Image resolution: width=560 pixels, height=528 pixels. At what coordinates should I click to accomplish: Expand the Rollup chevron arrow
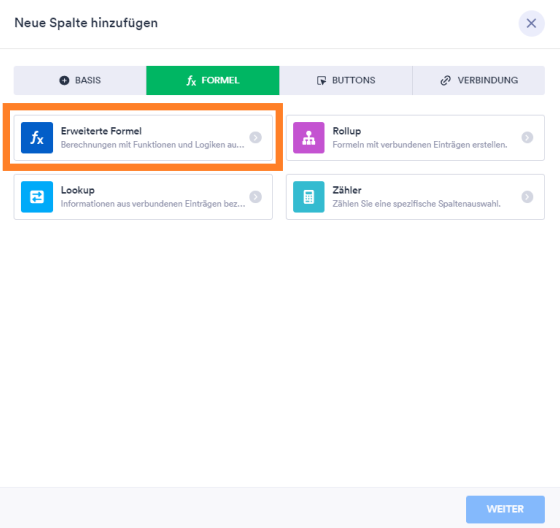[527, 138]
